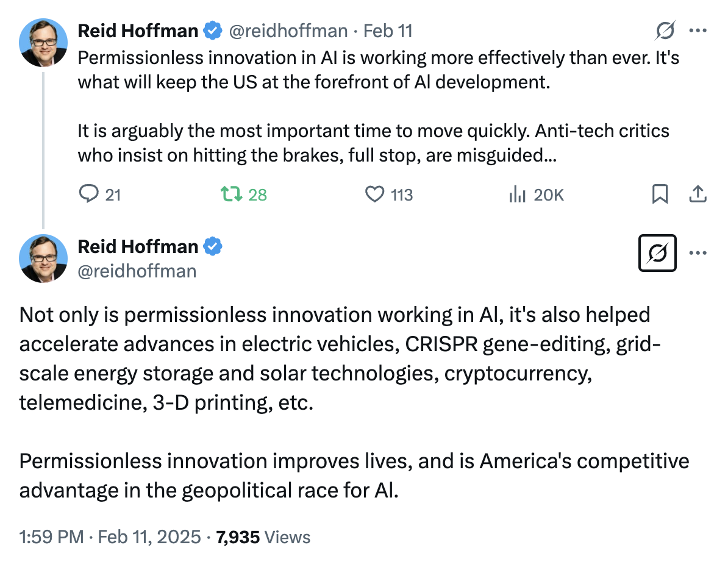Viewport: 728px width, 567px height.
Task: Click Reid Hoffman's avatar on first tweet
Action: click(43, 43)
